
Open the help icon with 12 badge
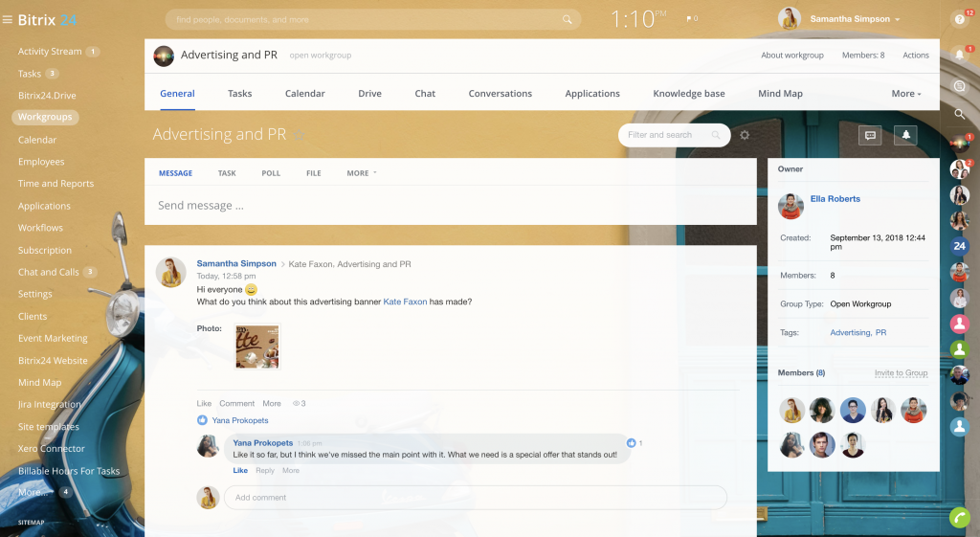pos(959,19)
